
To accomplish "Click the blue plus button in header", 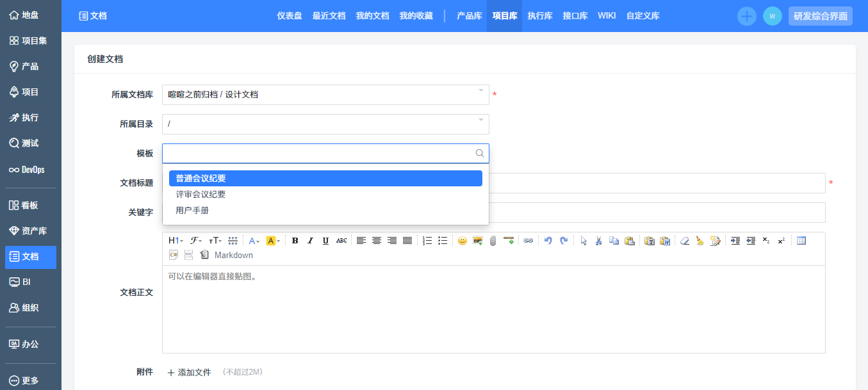I will [x=747, y=16].
